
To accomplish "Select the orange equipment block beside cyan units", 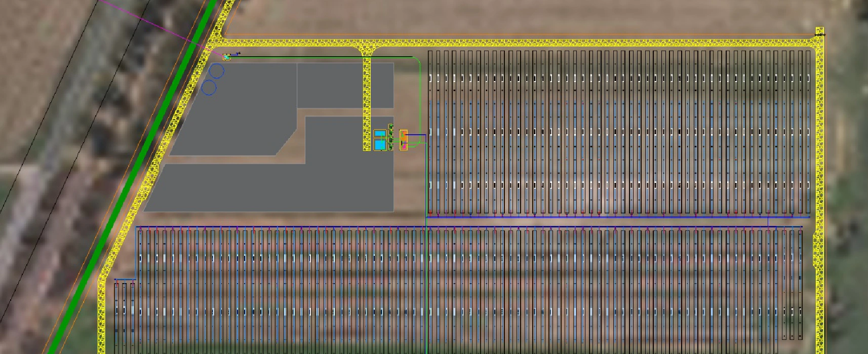I will [404, 139].
